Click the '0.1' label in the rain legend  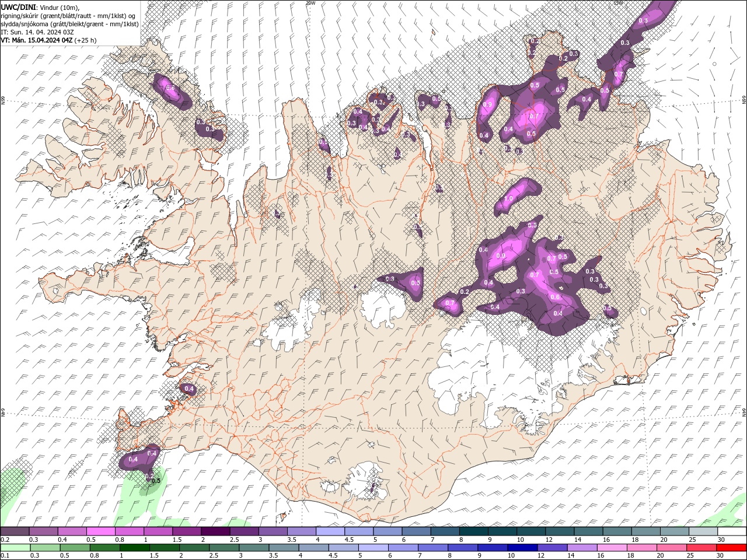coord(5,556)
